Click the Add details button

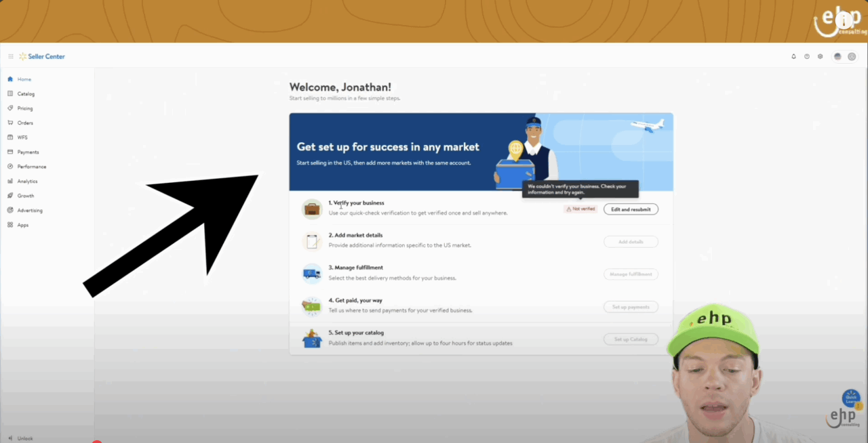point(631,242)
